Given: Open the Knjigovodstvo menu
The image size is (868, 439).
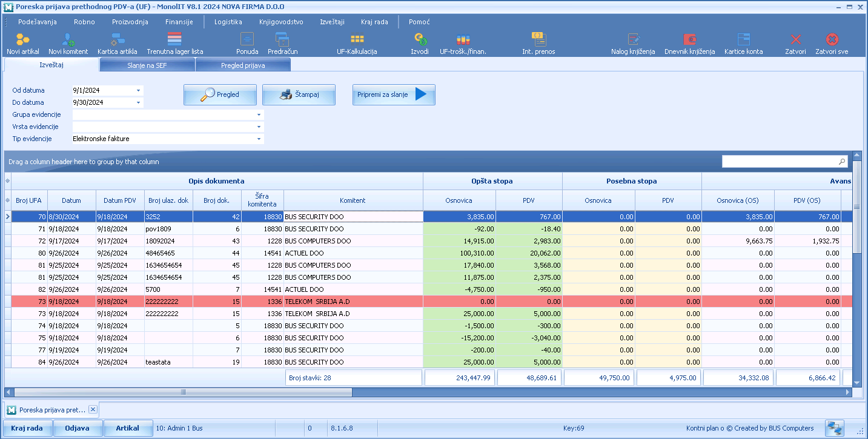Looking at the screenshot, I should click(x=281, y=22).
